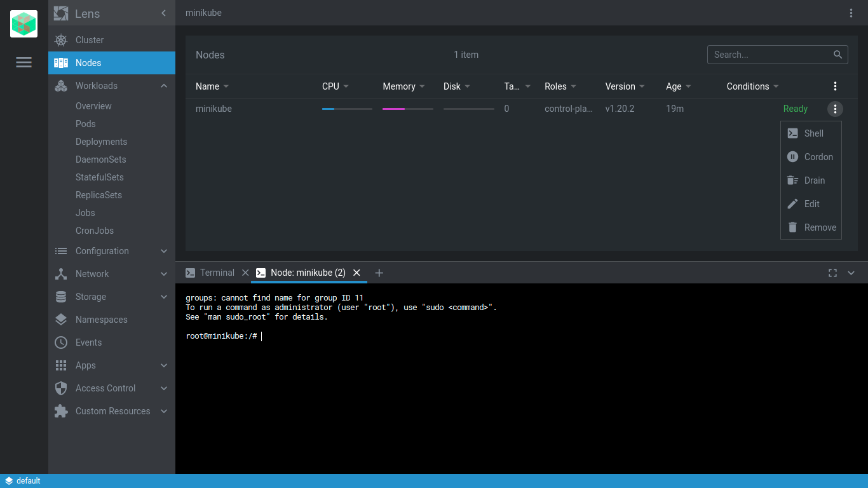The width and height of the screenshot is (868, 488).
Task: Click the Custom Resources puzzle icon
Action: pos(61,411)
